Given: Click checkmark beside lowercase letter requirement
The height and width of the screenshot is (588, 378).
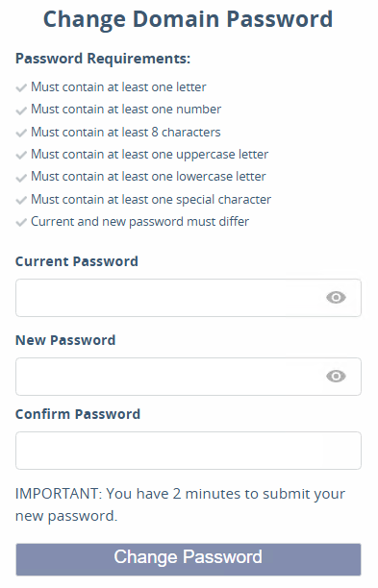Looking at the screenshot, I should tap(21, 178).
